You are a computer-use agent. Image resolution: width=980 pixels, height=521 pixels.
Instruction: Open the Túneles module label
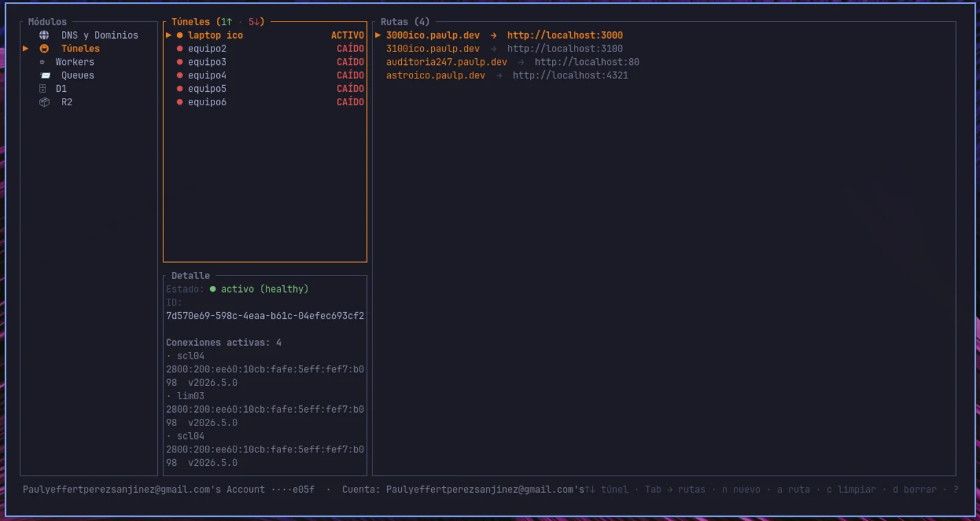coord(80,49)
